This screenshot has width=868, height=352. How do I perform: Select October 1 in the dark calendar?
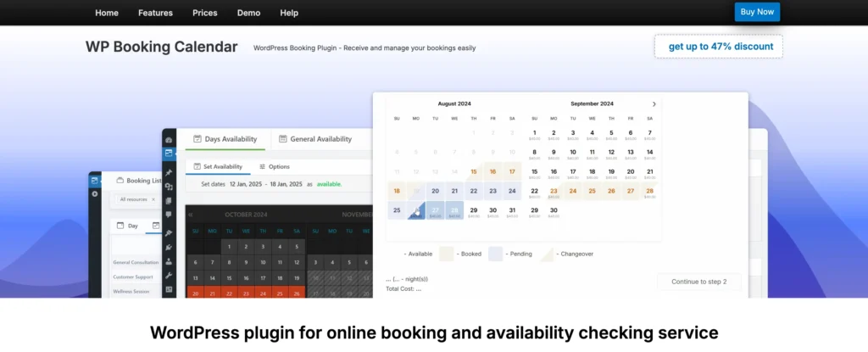click(229, 247)
